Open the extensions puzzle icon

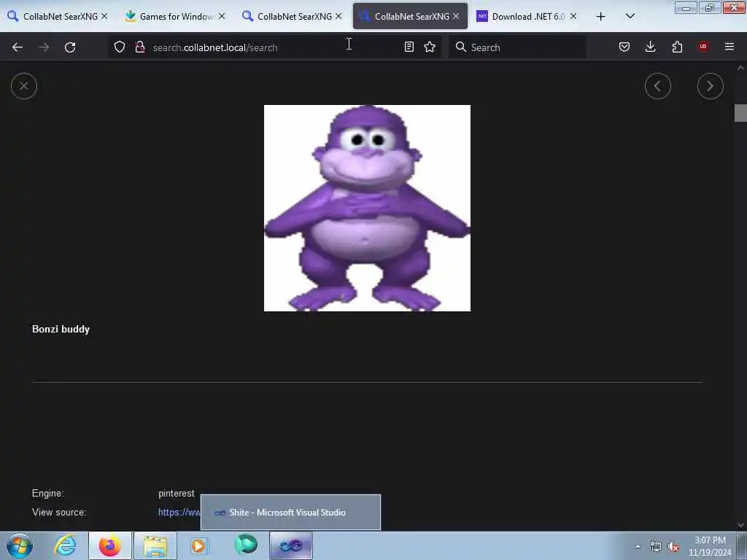(677, 47)
